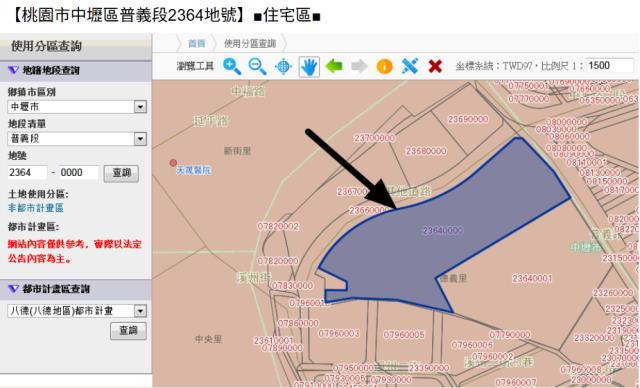Viewport: 640px width, 388px height.
Task: Click parcel label 07790000 on map
Action: click(510, 335)
